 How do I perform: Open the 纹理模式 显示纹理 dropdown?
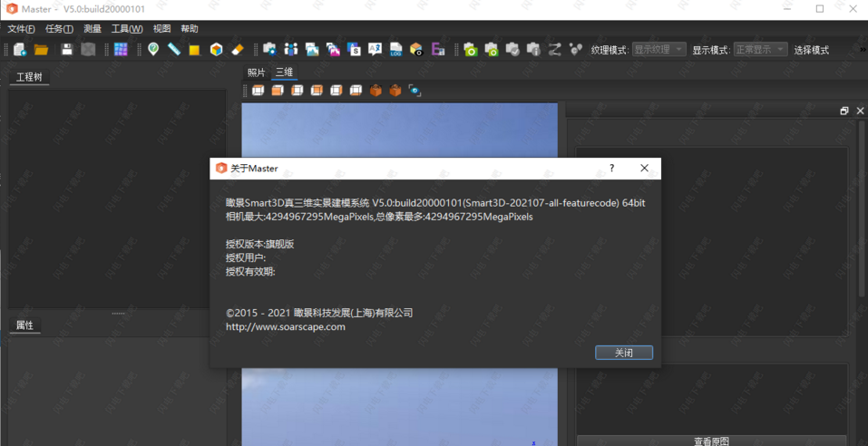(658, 50)
